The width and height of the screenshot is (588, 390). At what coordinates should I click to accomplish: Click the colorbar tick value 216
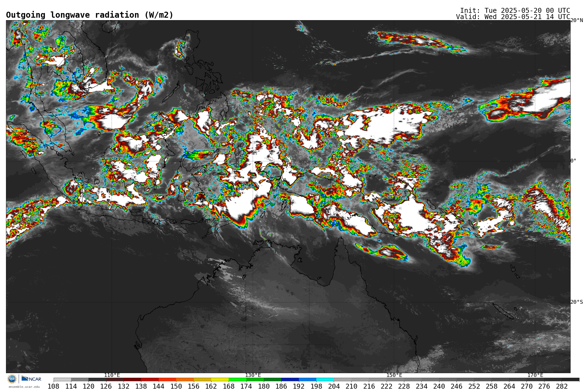pos(369,386)
